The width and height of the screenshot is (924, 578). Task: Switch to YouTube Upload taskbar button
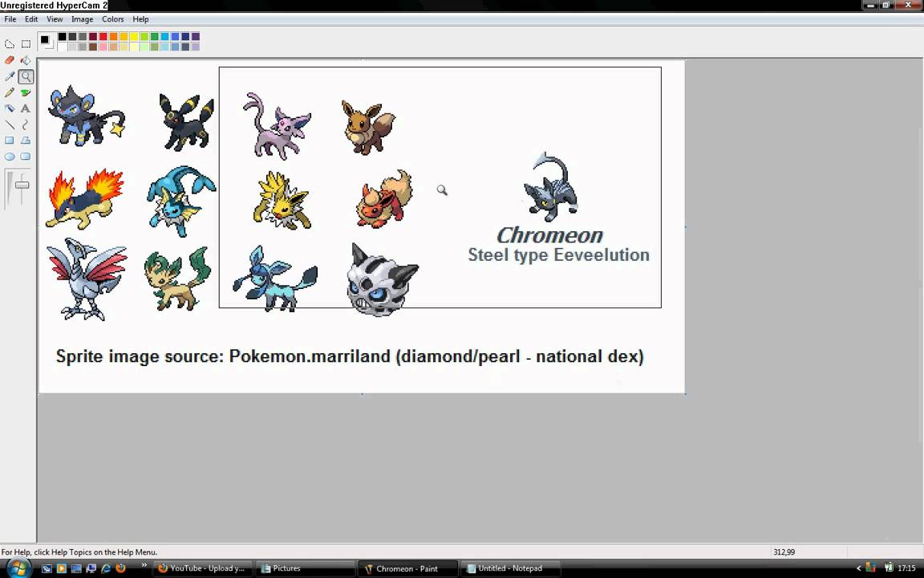pos(203,568)
